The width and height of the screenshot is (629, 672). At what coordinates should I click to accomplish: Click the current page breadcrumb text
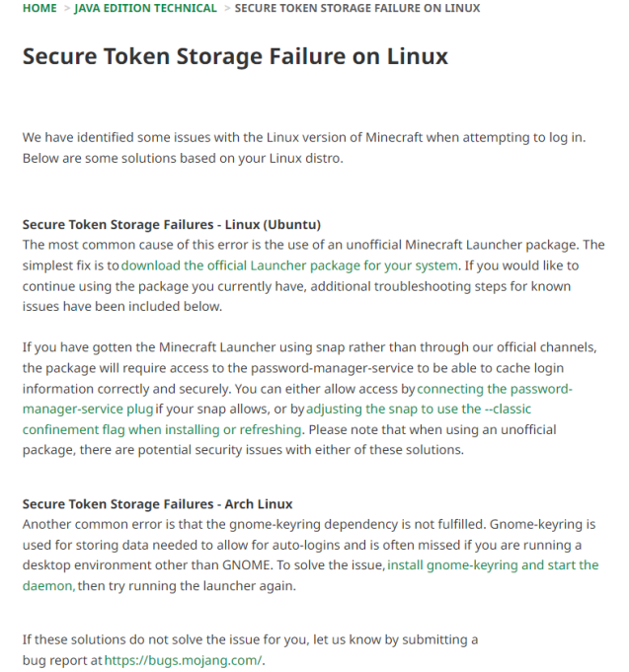[x=357, y=8]
